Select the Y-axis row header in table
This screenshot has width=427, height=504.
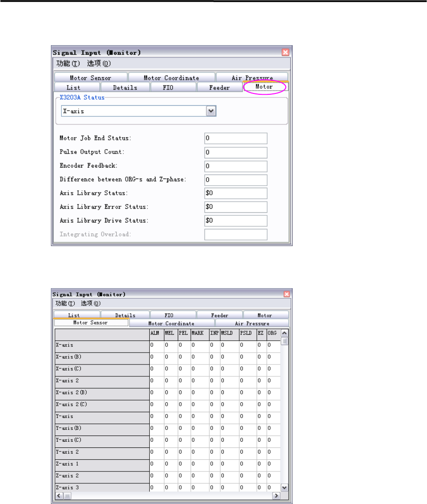pos(102,416)
